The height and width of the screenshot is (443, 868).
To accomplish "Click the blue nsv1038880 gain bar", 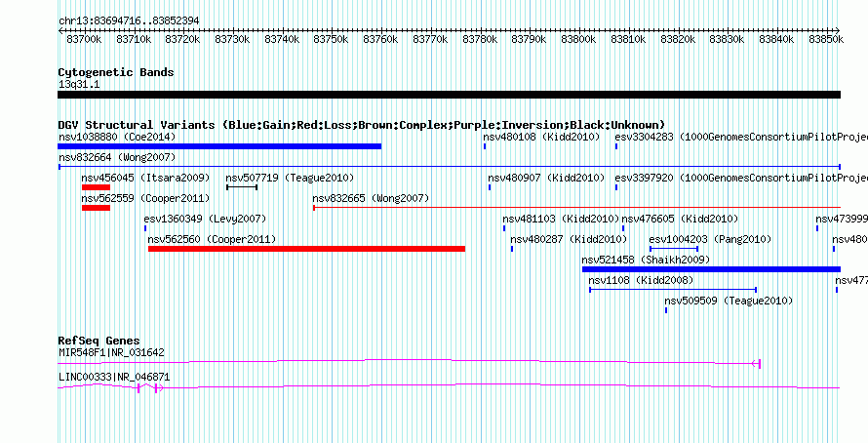I will coord(219,146).
